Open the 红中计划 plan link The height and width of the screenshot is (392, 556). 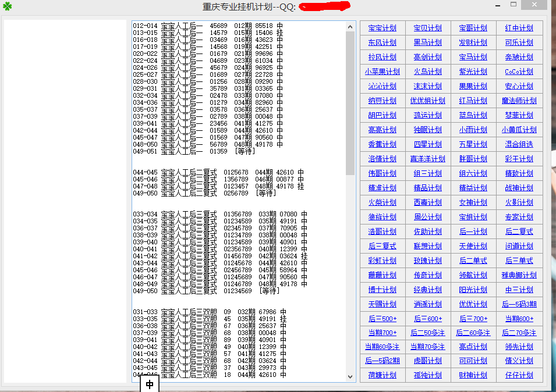[x=519, y=27]
